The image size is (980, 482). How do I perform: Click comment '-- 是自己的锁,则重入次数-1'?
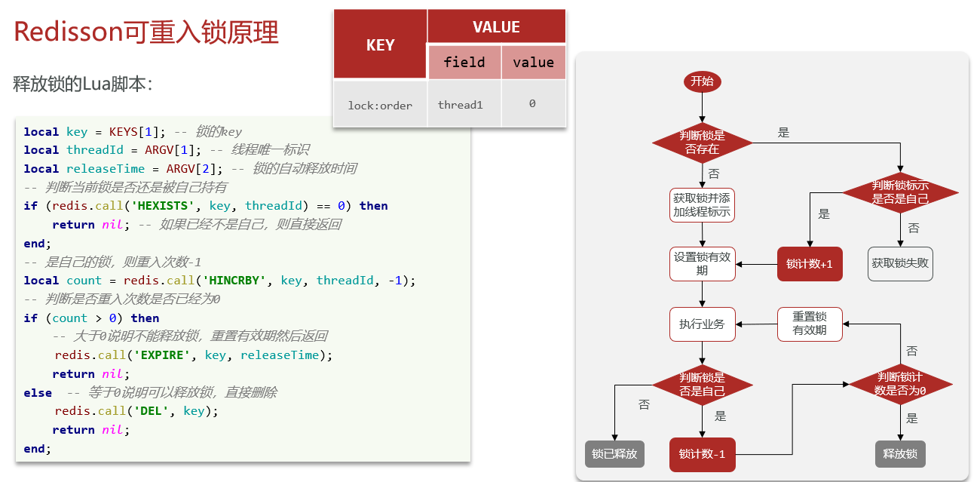[112, 262]
